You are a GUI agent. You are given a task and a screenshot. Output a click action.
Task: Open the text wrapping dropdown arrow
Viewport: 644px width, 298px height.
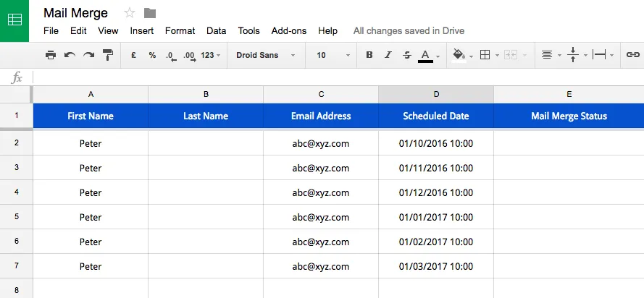pyautogui.click(x=611, y=56)
